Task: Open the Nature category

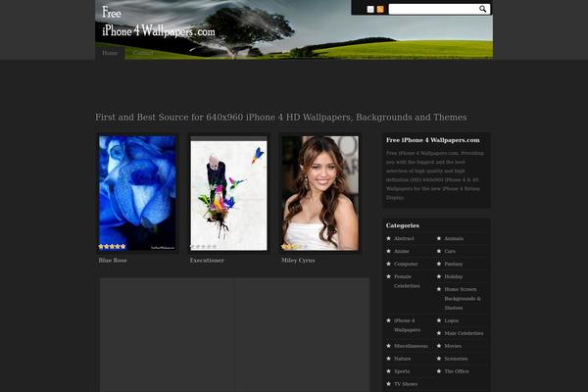Action: pos(402,359)
